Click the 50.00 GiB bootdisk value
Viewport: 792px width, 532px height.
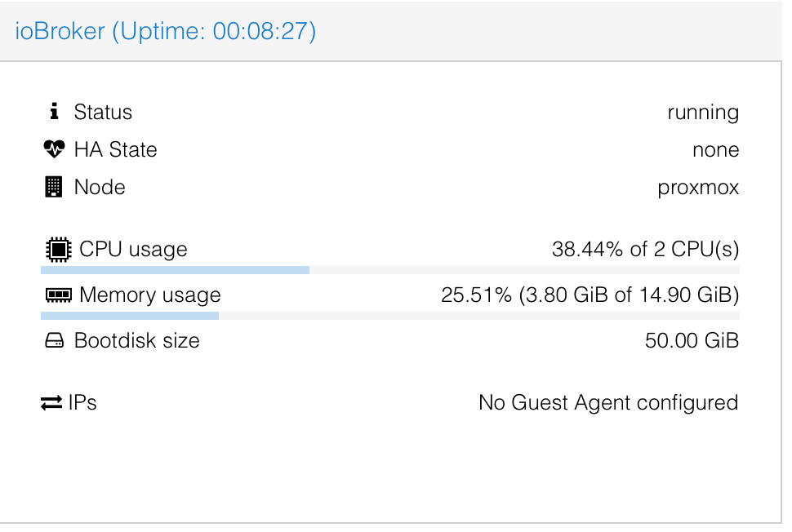(x=692, y=341)
